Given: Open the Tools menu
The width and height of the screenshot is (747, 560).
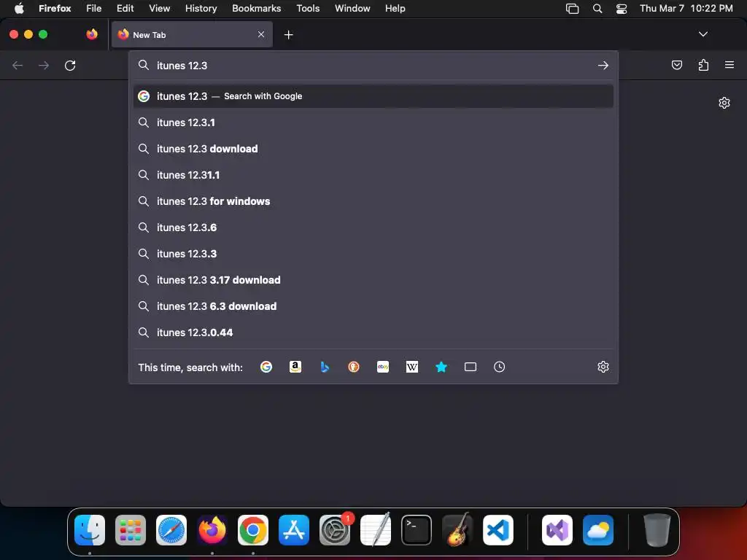Looking at the screenshot, I should (308, 8).
